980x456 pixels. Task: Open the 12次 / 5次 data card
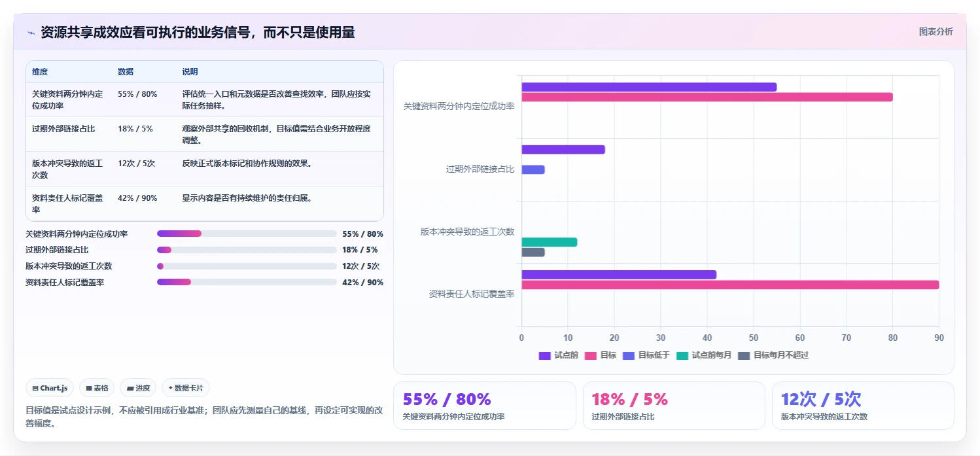[x=863, y=406]
